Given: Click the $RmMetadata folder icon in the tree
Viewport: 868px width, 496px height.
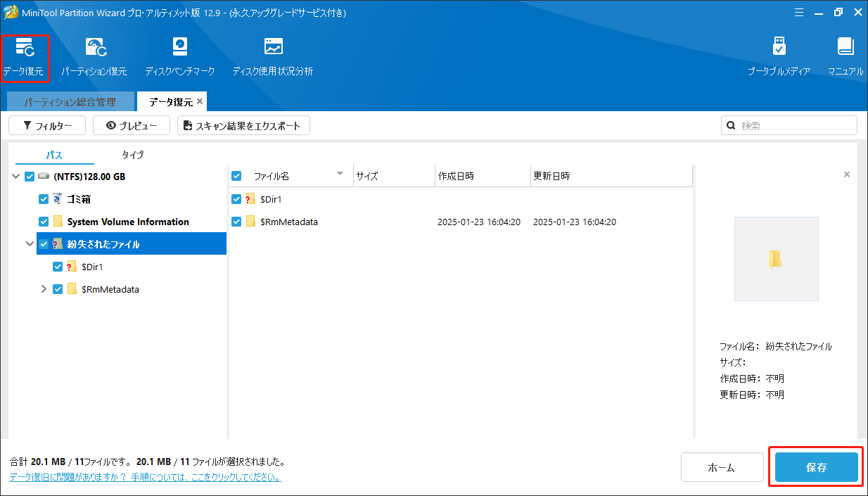Looking at the screenshot, I should click(x=72, y=289).
